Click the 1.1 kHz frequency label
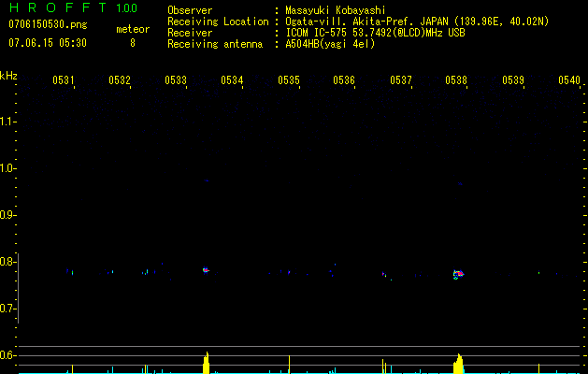588x374 pixels. [x=7, y=122]
